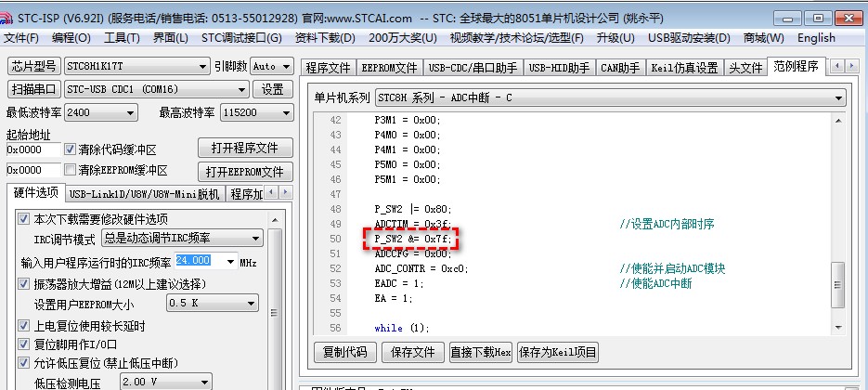Select the USB-Link1D/U8W/U8W-Mini脱机 tab

tap(145, 194)
